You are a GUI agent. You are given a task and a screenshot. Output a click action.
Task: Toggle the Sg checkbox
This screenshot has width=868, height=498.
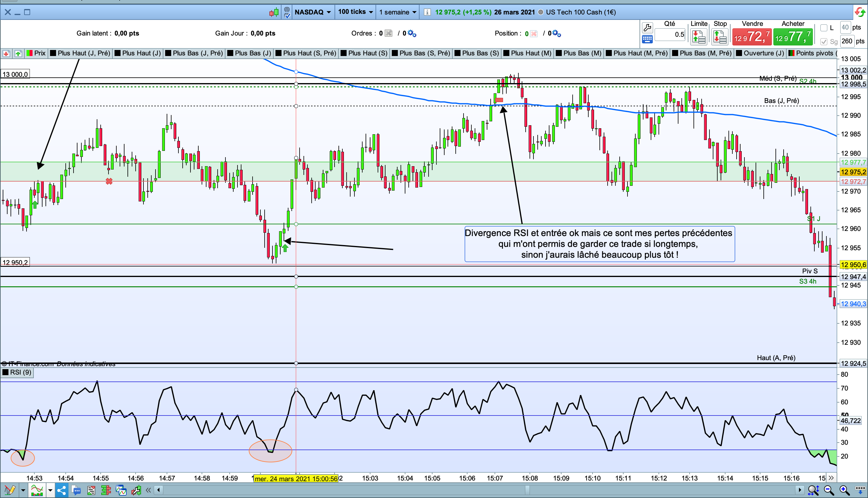(x=824, y=42)
